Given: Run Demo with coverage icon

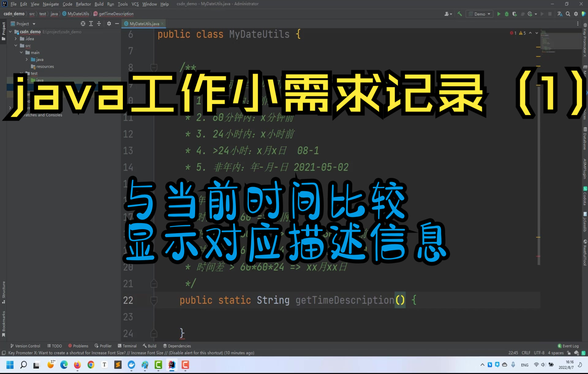Looking at the screenshot, I should (x=514, y=14).
